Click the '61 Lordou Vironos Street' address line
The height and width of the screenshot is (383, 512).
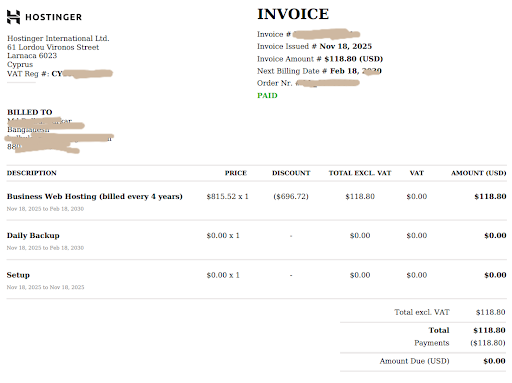point(53,47)
